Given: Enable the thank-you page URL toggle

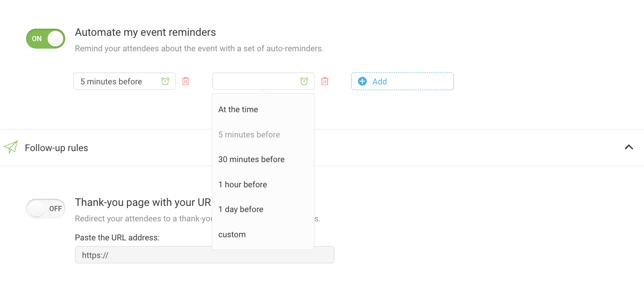Looking at the screenshot, I should pos(45,209).
